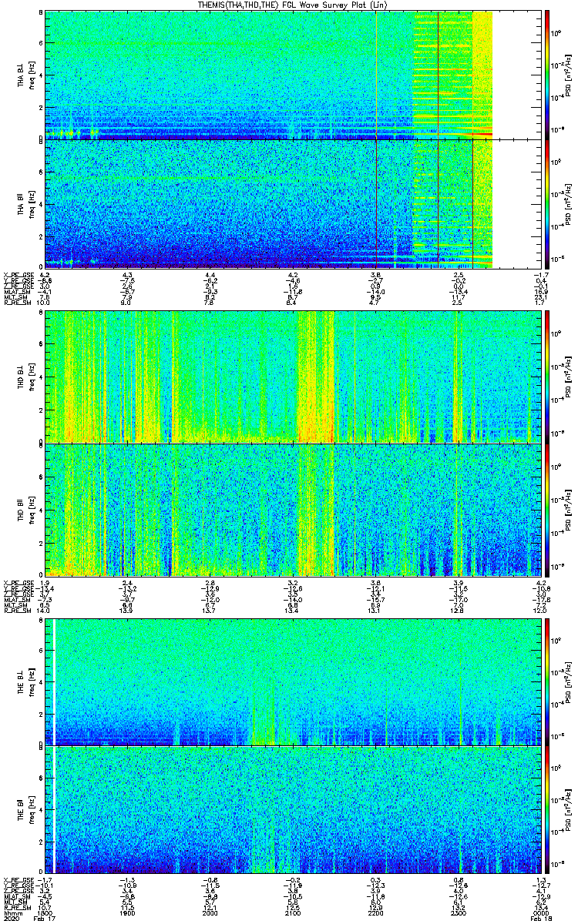Screen dimensions: 578x924
Task: Click the THD Bll PSD color bar
Action: [548, 509]
